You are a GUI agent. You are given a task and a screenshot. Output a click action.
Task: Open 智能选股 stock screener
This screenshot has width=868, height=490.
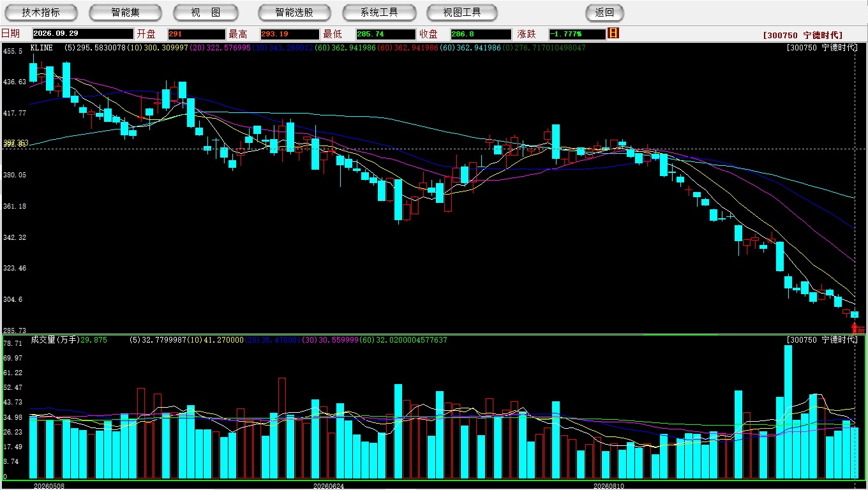(294, 12)
